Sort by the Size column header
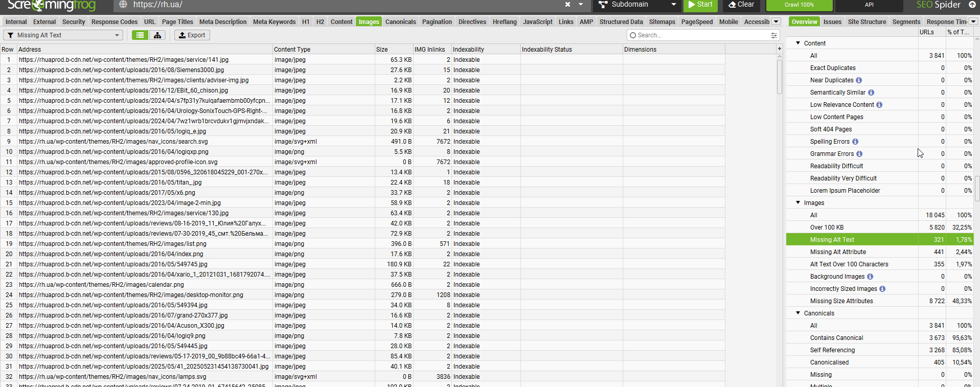The width and height of the screenshot is (980, 387). click(x=394, y=50)
